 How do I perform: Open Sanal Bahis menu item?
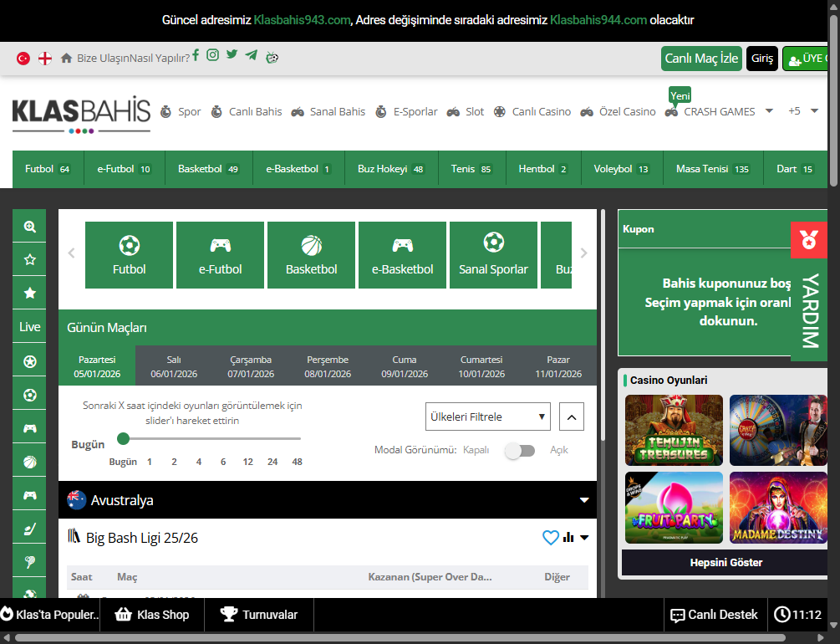click(328, 111)
